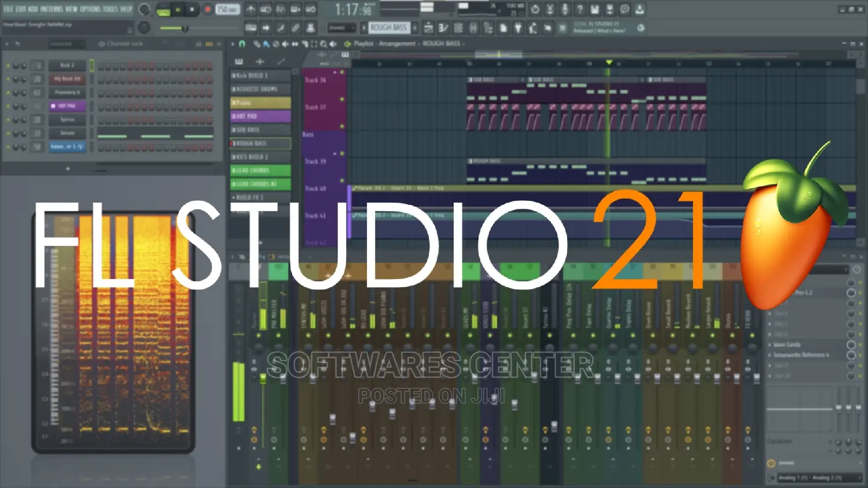Mute the Kick 2 channel in the Channel rack
The image size is (868, 488).
pos(8,65)
